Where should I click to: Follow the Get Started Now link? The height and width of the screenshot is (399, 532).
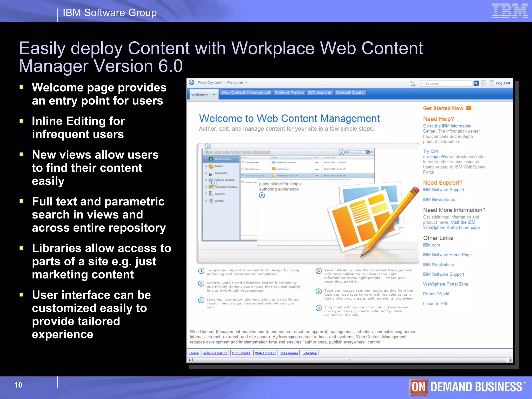point(443,108)
